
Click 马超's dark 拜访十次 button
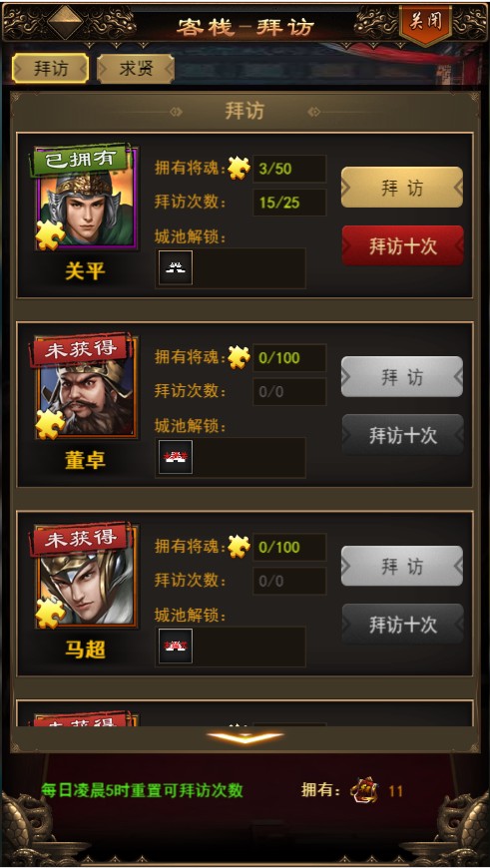[x=402, y=624]
